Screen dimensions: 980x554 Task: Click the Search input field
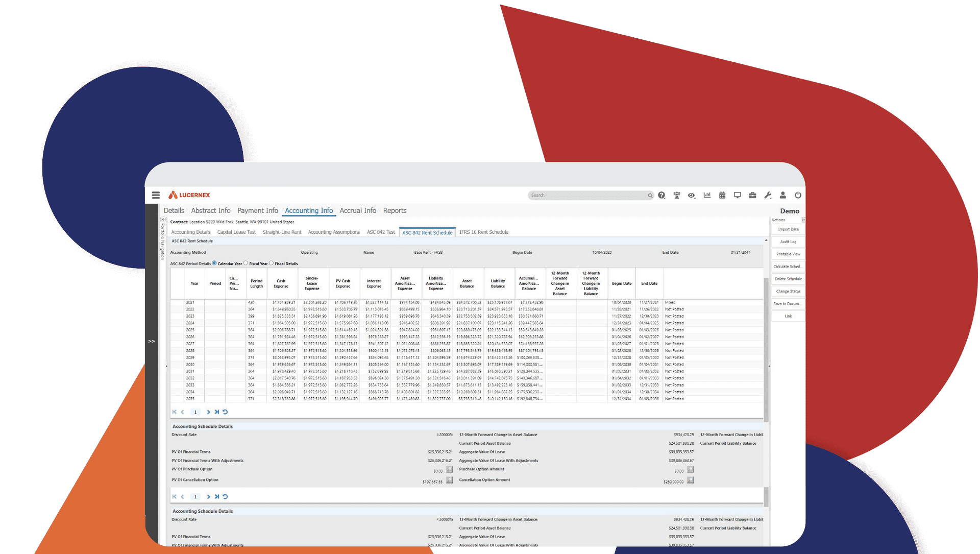click(587, 195)
